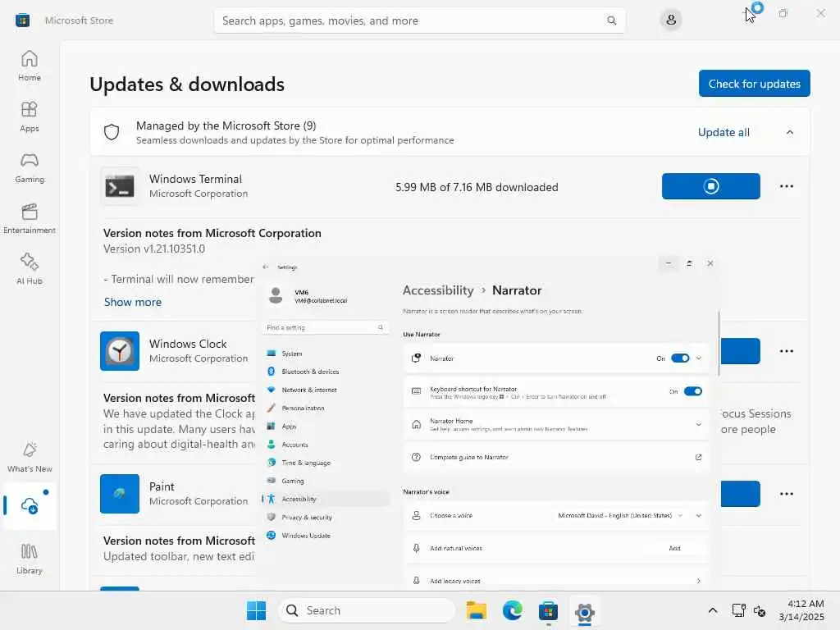Click the Find a setting input field

point(326,327)
